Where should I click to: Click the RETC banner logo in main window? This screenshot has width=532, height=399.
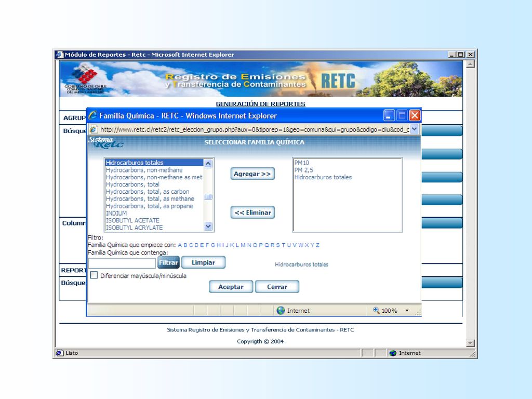click(338, 81)
